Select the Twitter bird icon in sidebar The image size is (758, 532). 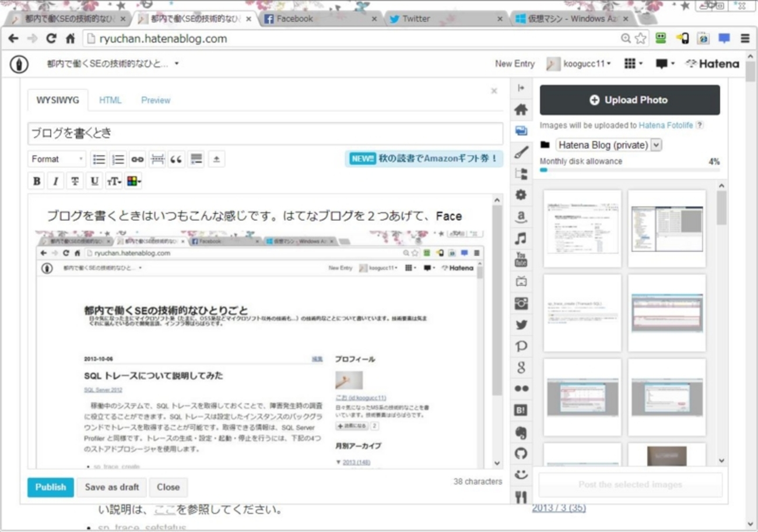521,325
